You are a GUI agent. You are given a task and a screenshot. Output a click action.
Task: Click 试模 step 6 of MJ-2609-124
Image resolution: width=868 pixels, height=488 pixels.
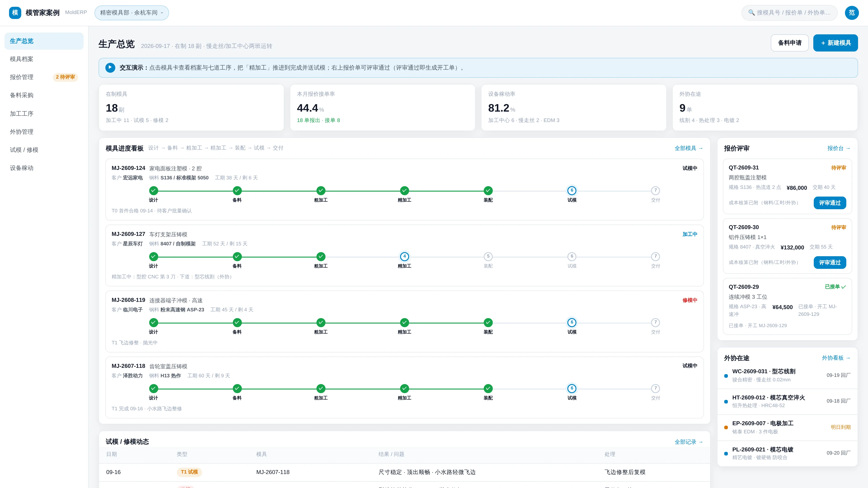coord(572,191)
